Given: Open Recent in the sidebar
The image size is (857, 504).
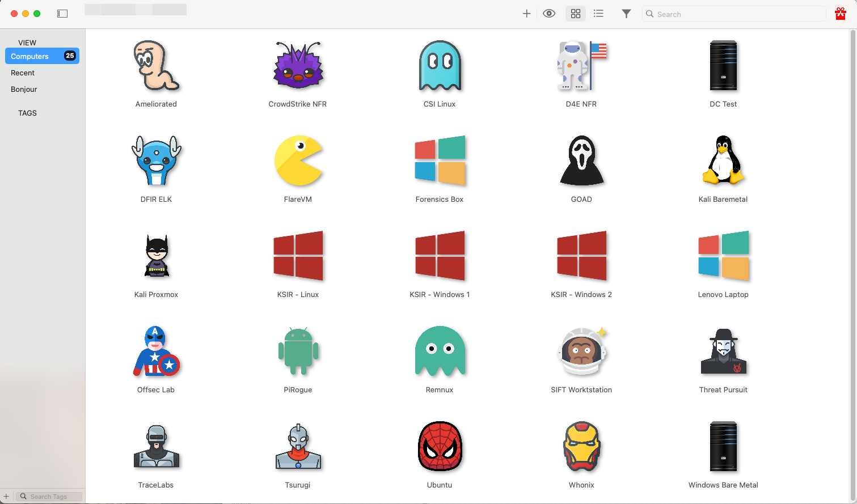Looking at the screenshot, I should pos(23,73).
